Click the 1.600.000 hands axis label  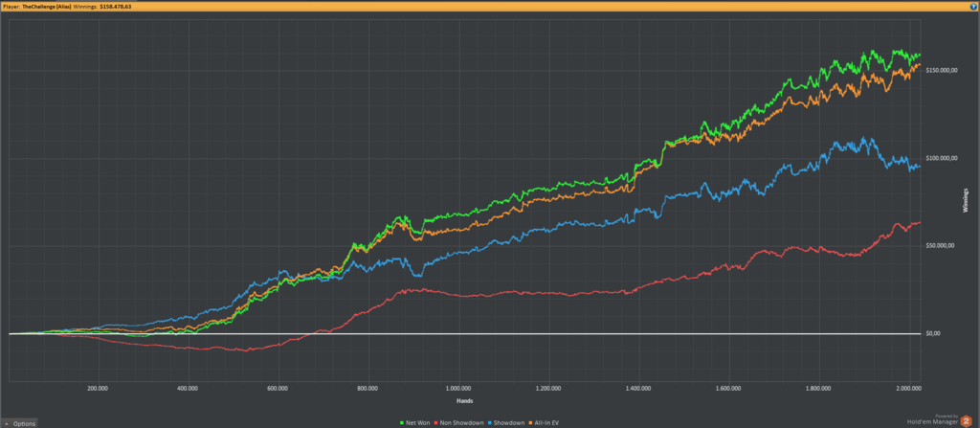click(727, 388)
